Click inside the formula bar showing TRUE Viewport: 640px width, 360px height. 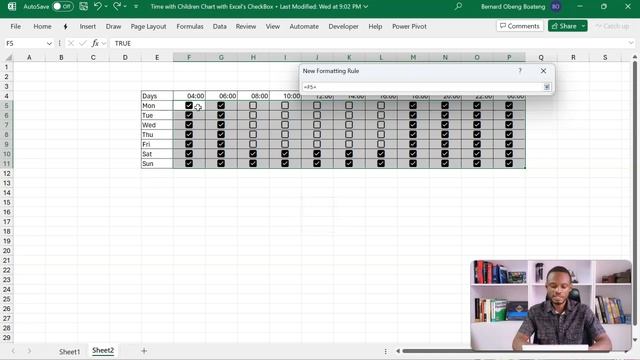367,43
